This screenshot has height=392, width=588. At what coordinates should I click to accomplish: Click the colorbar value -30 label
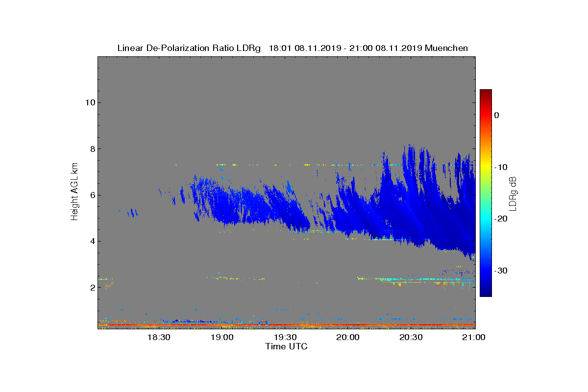click(x=500, y=270)
